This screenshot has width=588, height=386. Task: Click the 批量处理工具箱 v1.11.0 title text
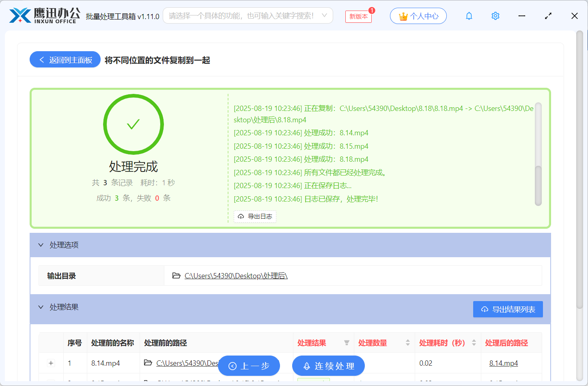[123, 16]
